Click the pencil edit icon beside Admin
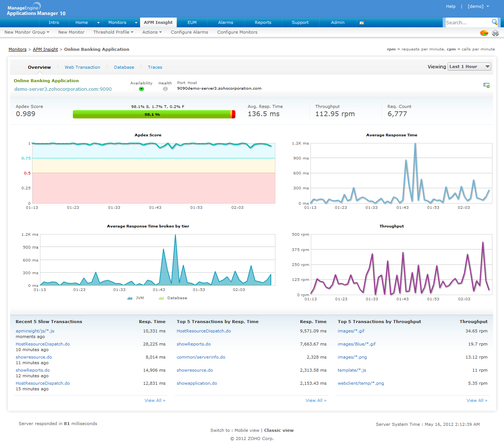504x443 pixels. [x=361, y=23]
